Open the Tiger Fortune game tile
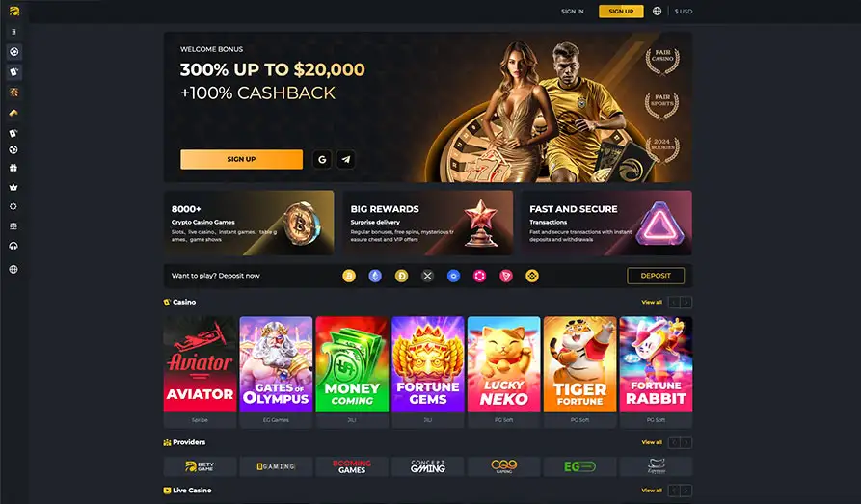Image resolution: width=861 pixels, height=504 pixels. (579, 364)
